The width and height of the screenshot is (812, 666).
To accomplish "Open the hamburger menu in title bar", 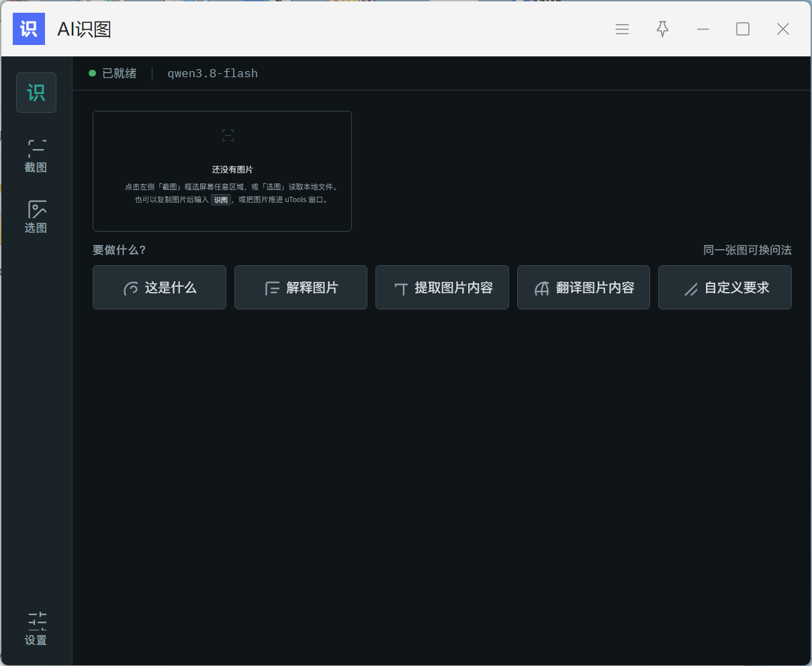I will (x=623, y=29).
